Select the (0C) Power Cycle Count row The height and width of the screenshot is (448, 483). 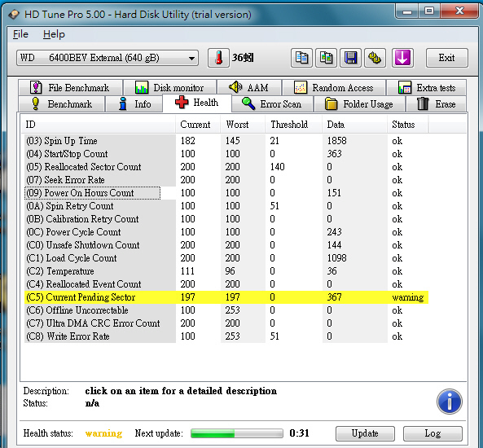[226, 231]
